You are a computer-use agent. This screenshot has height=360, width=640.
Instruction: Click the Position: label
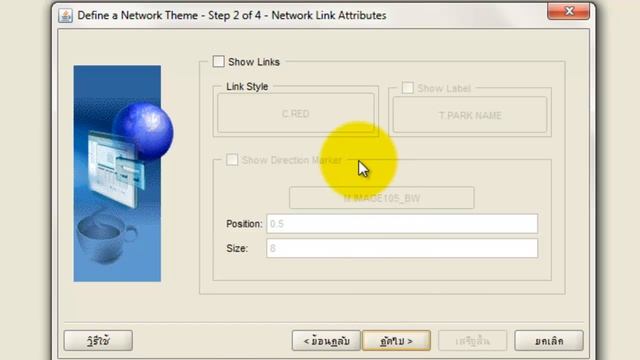tap(244, 224)
